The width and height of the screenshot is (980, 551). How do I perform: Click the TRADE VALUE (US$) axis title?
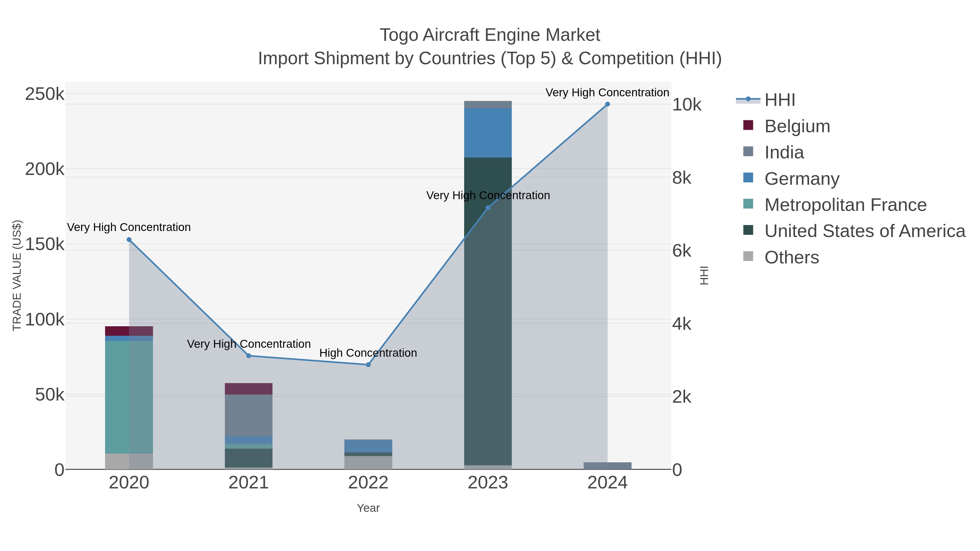coord(17,275)
